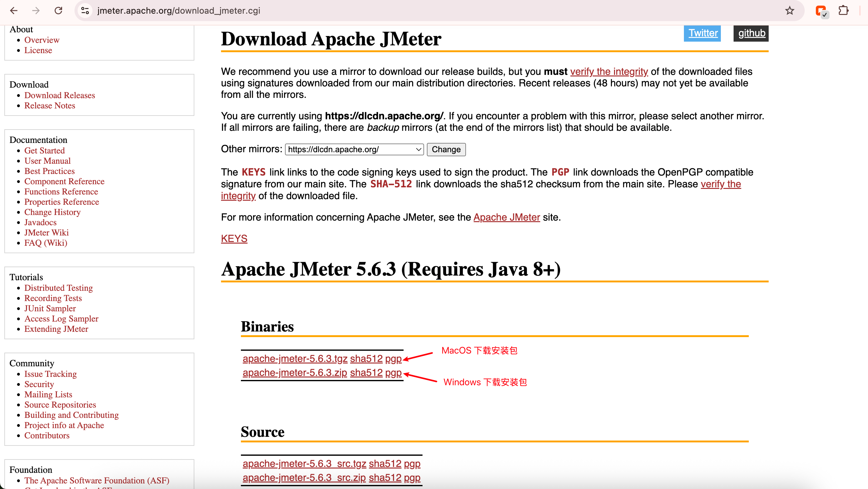868x489 pixels.
Task: Open the License sidebar link
Action: pos(38,50)
